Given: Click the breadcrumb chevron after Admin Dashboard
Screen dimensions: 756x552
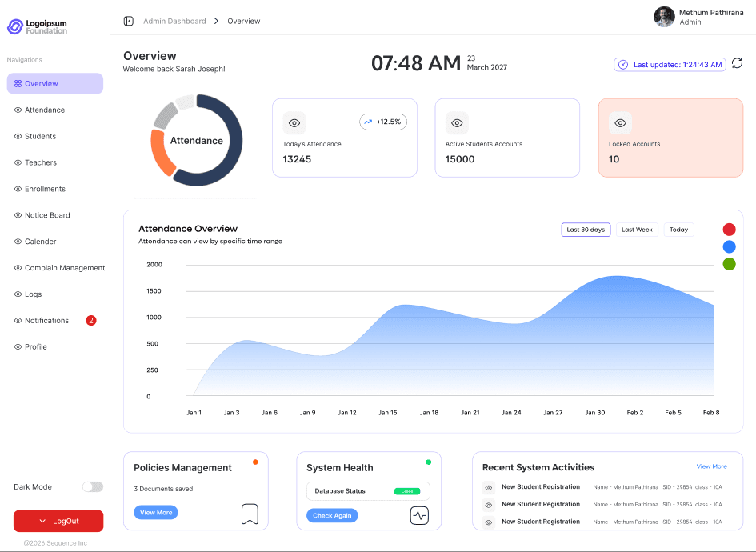Looking at the screenshot, I should click(x=216, y=22).
